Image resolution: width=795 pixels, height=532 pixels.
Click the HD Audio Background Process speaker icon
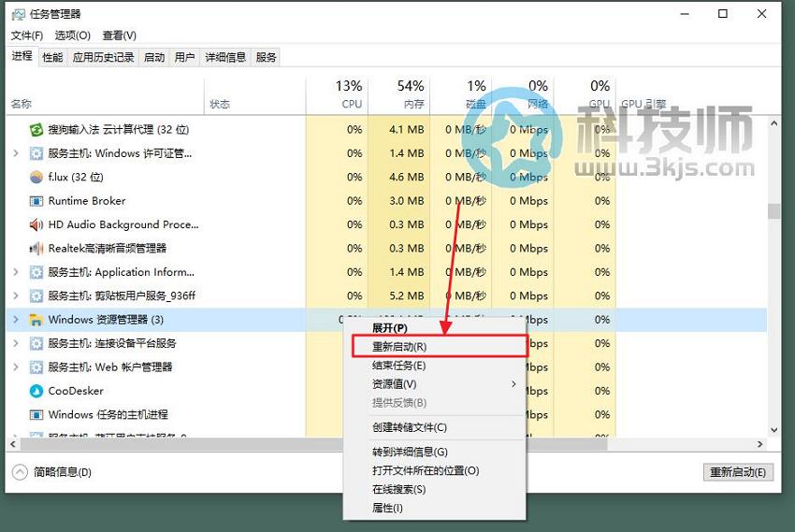36,224
